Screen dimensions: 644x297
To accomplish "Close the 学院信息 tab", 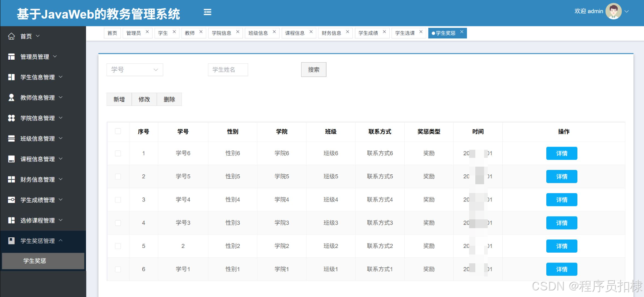I will (x=237, y=32).
